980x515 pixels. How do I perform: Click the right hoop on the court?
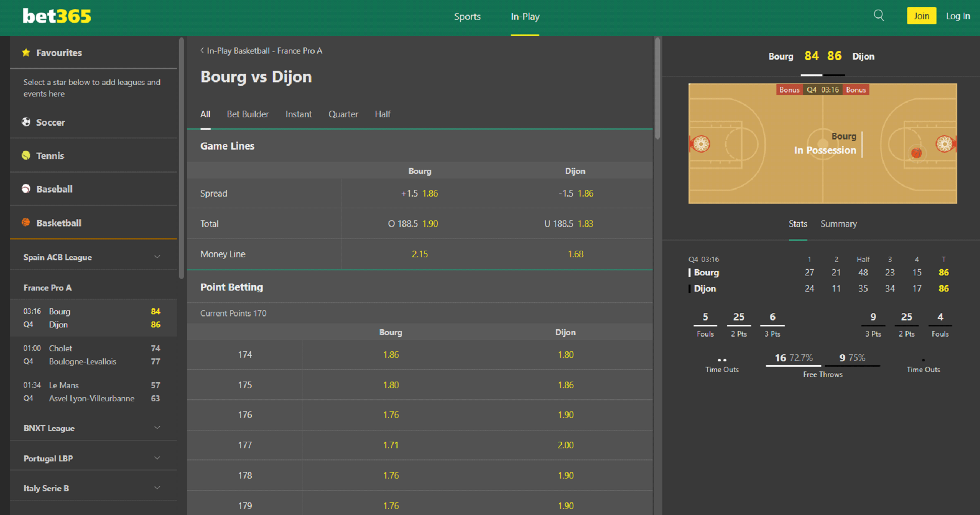pos(945,144)
